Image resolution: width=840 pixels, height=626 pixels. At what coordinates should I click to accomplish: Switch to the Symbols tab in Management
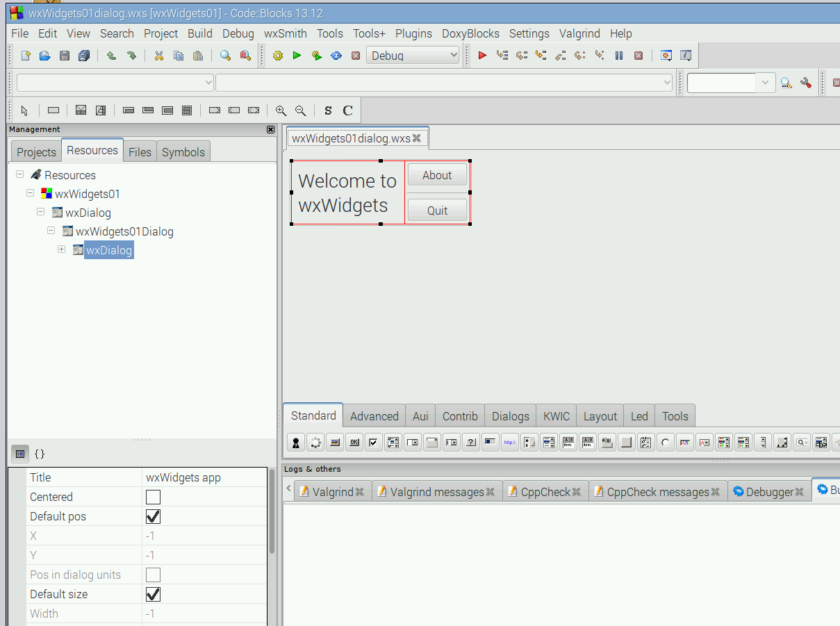coord(183,151)
